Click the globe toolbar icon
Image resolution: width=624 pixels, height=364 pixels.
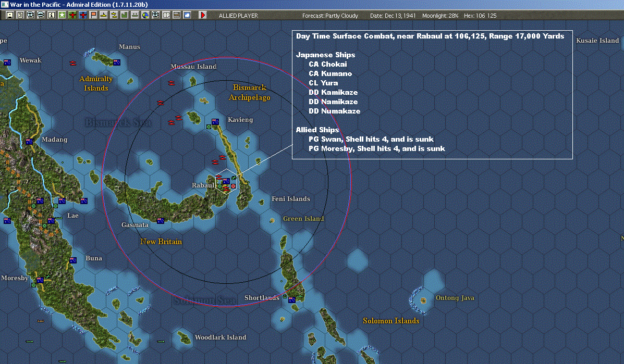click(x=145, y=15)
